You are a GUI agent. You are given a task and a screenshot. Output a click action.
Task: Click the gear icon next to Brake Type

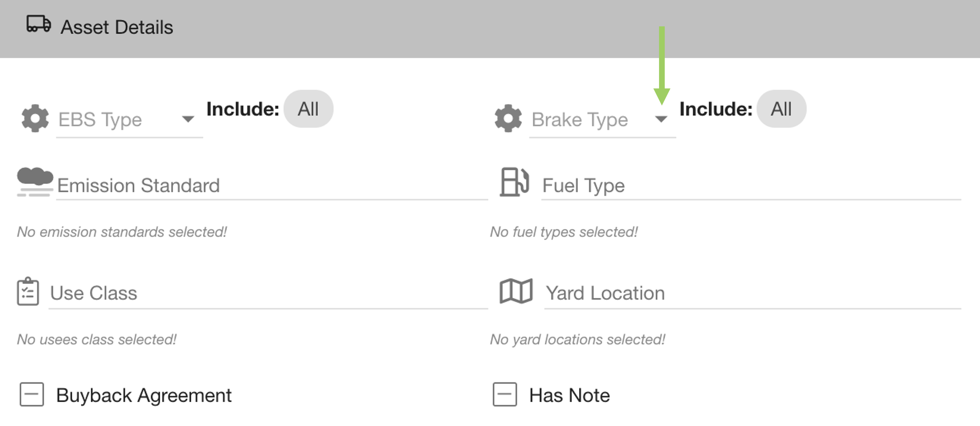click(508, 118)
